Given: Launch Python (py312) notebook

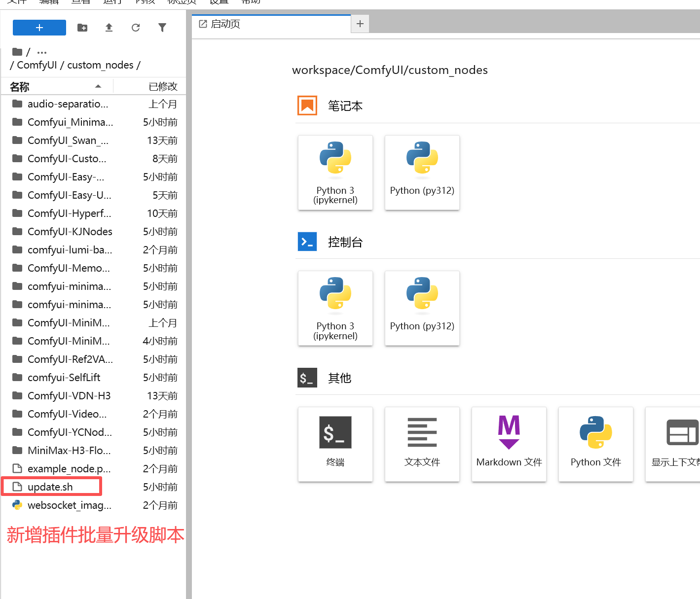Looking at the screenshot, I should [422, 173].
